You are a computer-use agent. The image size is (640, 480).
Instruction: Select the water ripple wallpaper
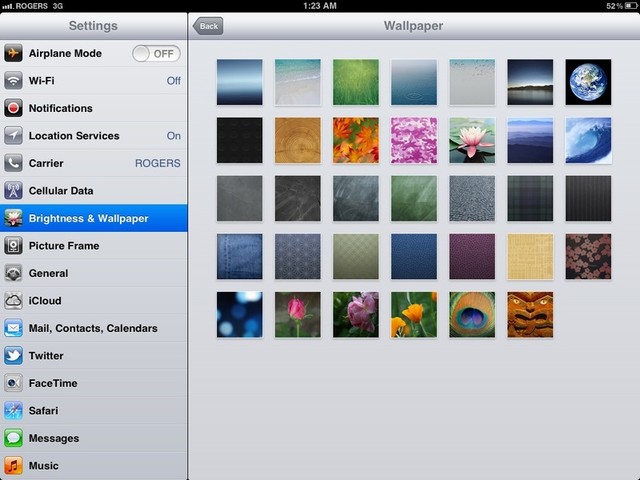click(x=414, y=82)
